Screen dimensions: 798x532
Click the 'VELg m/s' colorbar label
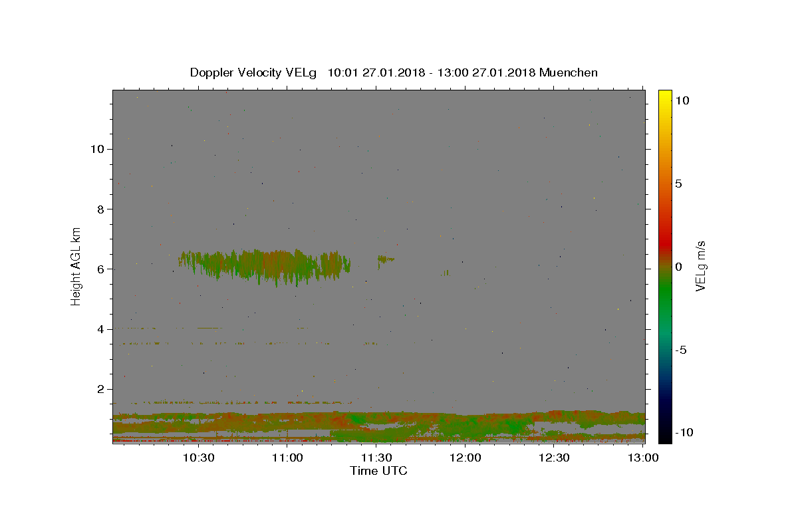(701, 267)
